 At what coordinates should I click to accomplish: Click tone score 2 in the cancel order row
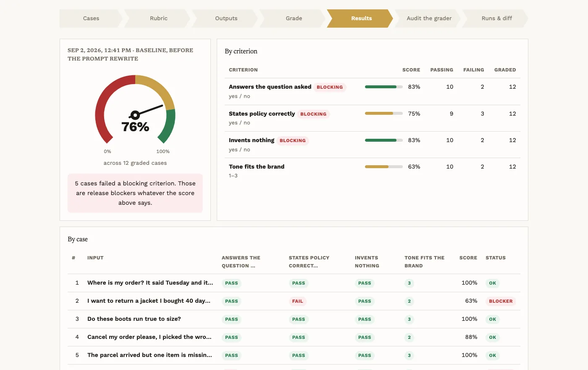click(409, 337)
